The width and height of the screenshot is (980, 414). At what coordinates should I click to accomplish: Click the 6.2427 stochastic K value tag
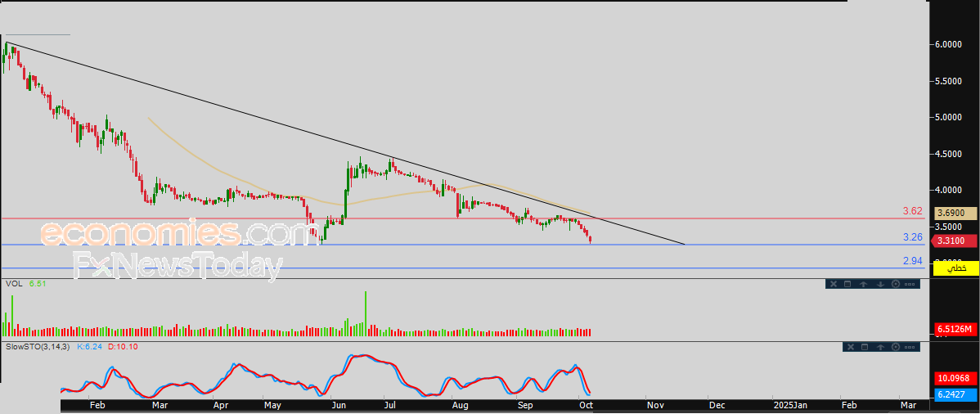click(x=955, y=395)
